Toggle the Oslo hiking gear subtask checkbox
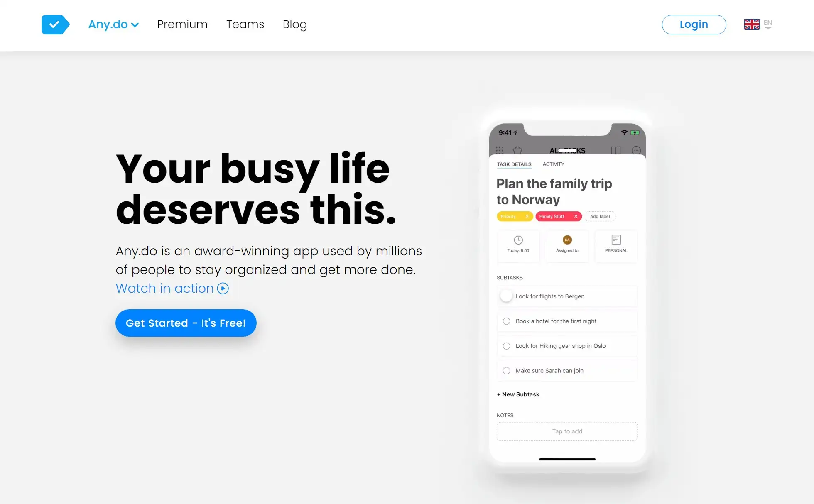The height and width of the screenshot is (504, 814). pos(506,345)
